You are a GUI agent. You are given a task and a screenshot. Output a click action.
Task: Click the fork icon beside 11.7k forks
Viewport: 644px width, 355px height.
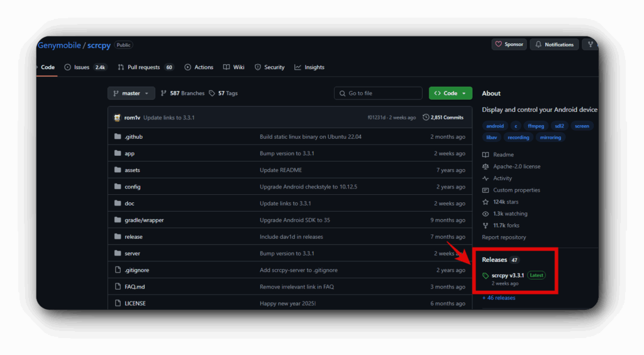coord(486,226)
